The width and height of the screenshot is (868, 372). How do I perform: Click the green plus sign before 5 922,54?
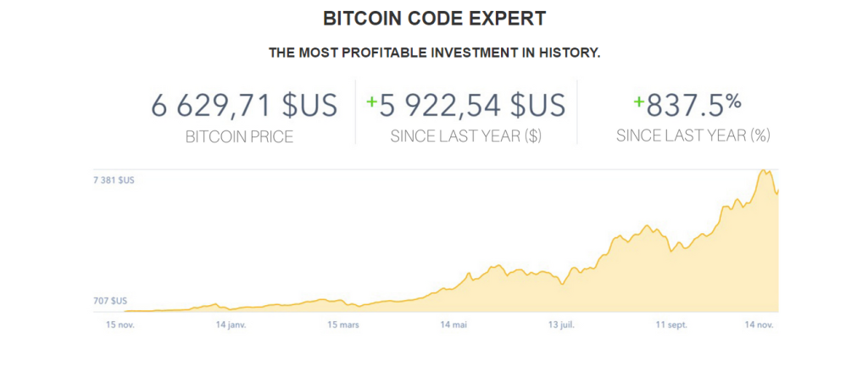point(371,102)
